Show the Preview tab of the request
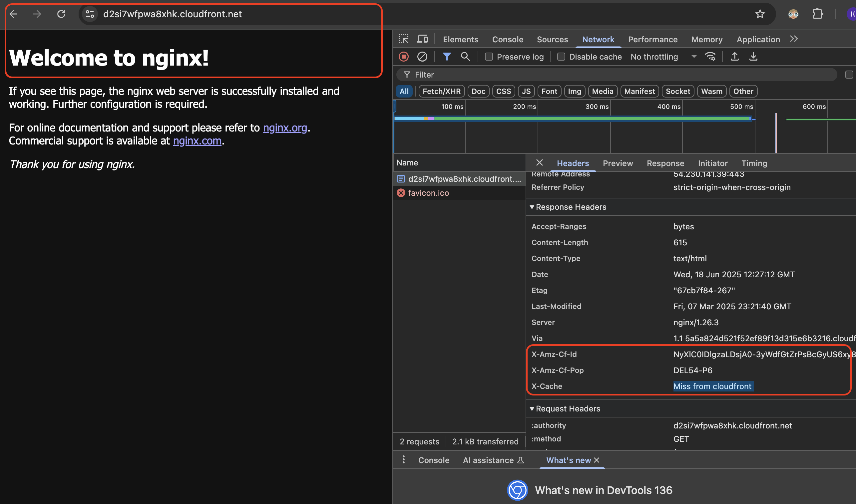The height and width of the screenshot is (504, 856). (x=618, y=163)
